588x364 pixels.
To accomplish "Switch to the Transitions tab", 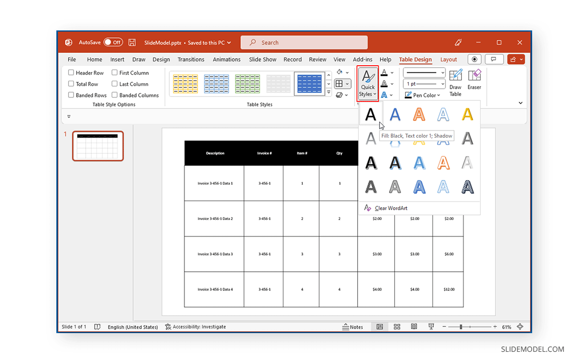I will click(191, 59).
